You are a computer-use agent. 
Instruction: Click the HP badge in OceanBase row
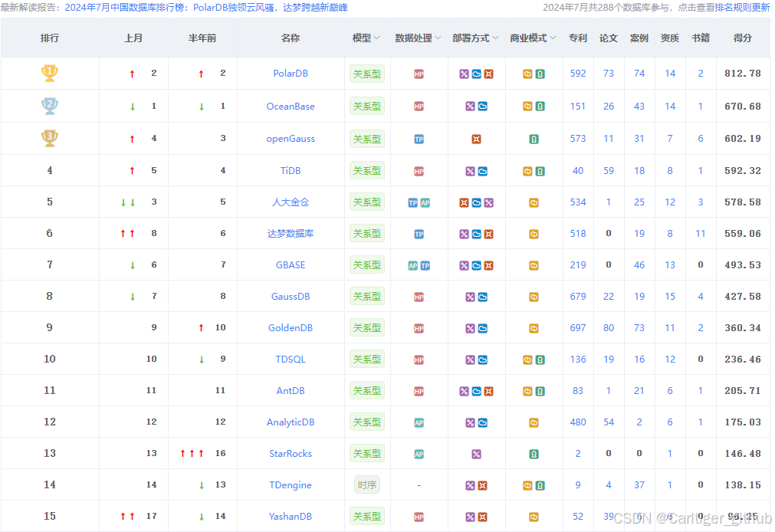tap(419, 107)
